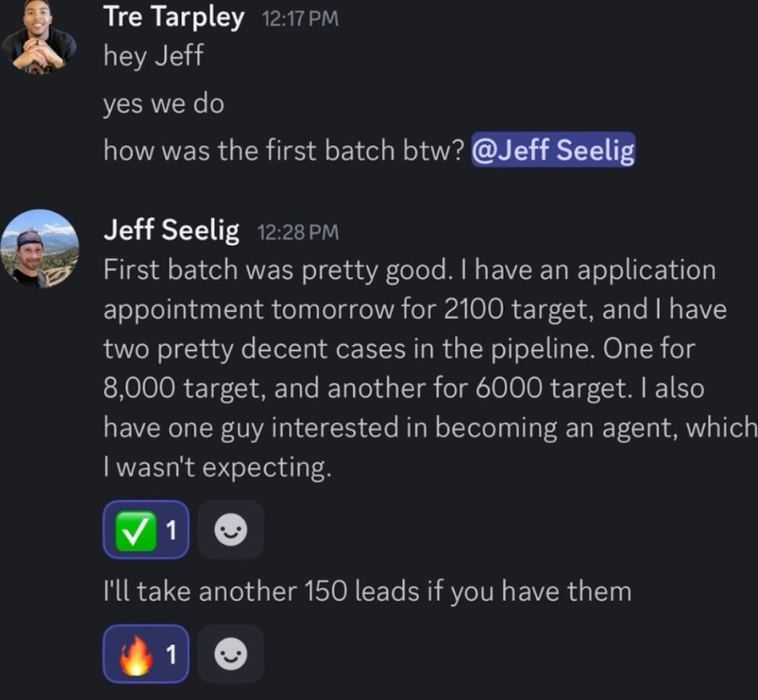
Task: Select the "hey Jeff" message
Action: [153, 56]
